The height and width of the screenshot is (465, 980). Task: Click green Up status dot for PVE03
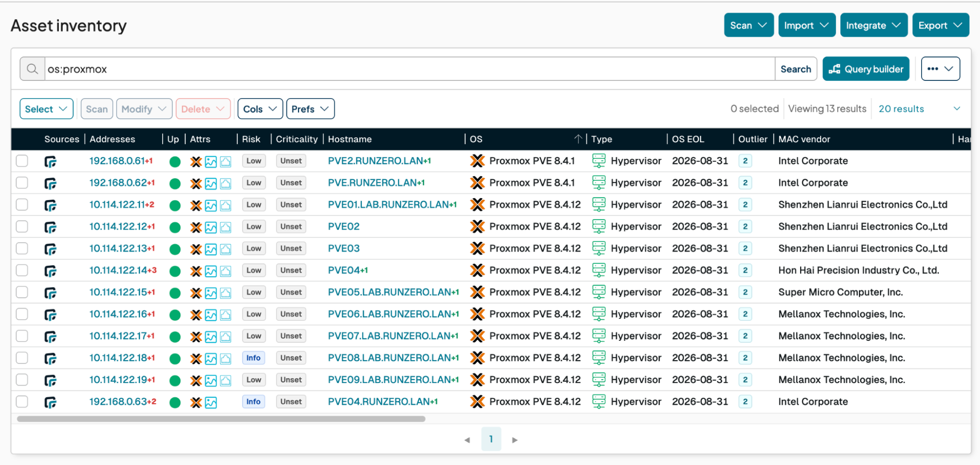coord(175,249)
